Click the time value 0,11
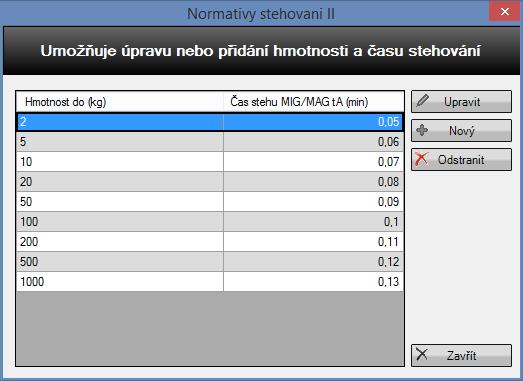 coord(389,242)
